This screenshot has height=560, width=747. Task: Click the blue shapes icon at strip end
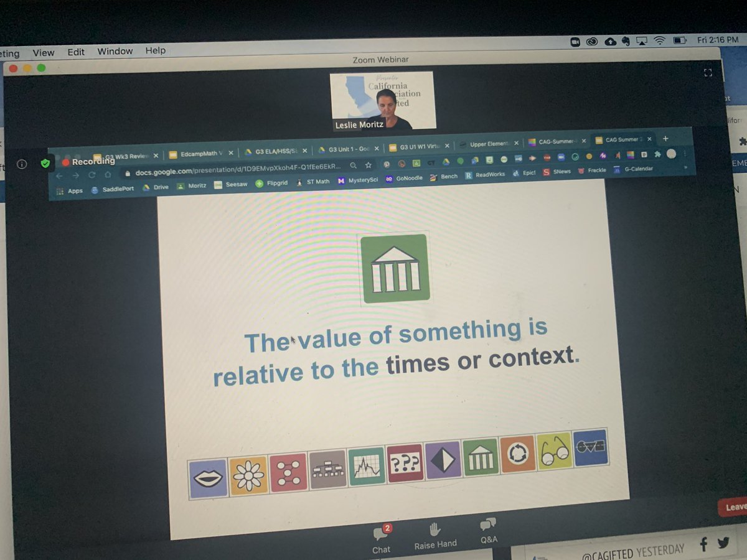click(x=590, y=447)
